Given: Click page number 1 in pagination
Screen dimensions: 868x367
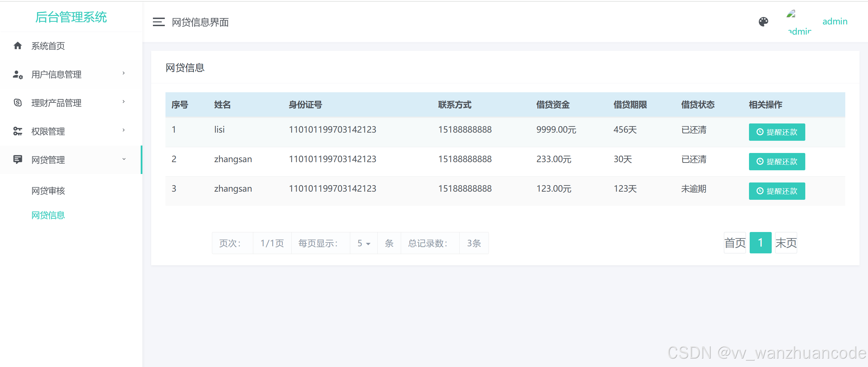Looking at the screenshot, I should coord(761,243).
